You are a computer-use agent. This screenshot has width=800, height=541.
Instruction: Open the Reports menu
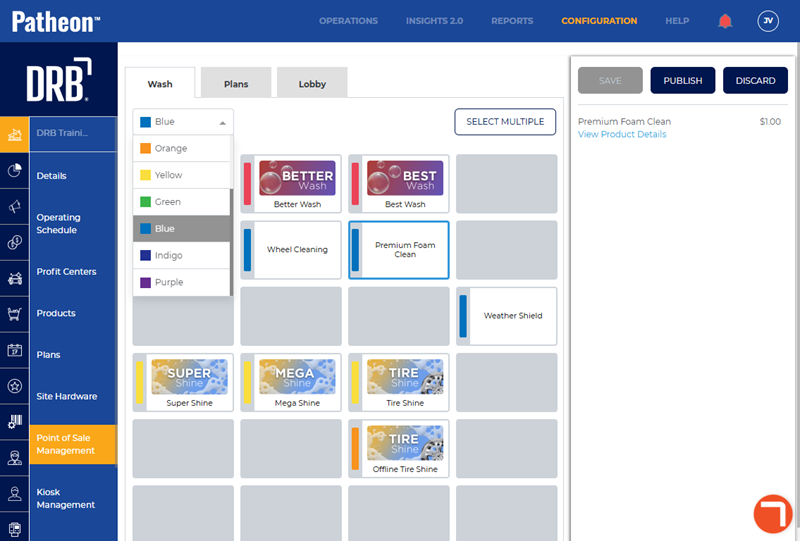click(512, 21)
